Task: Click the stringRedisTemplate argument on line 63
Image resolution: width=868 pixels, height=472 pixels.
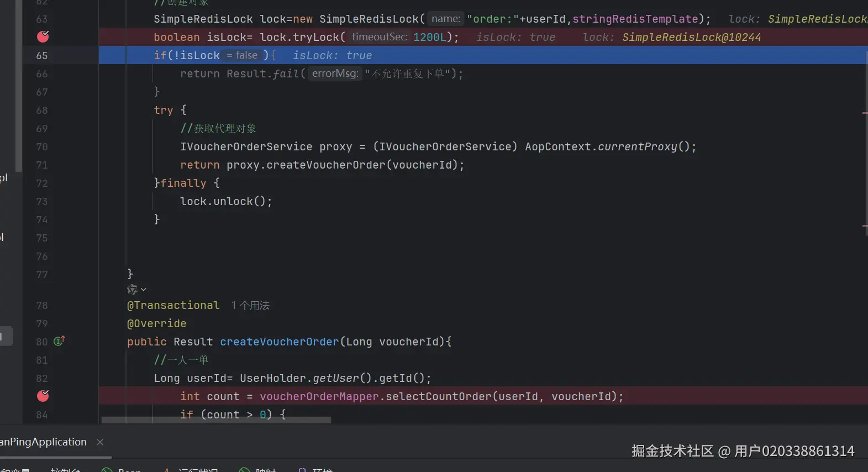Action: pos(635,19)
